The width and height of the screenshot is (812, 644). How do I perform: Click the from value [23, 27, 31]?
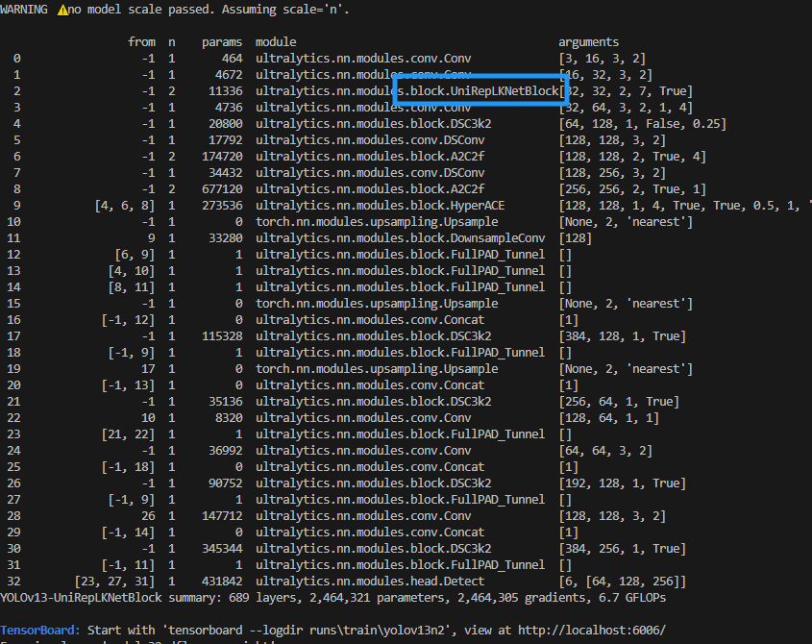click(x=115, y=582)
